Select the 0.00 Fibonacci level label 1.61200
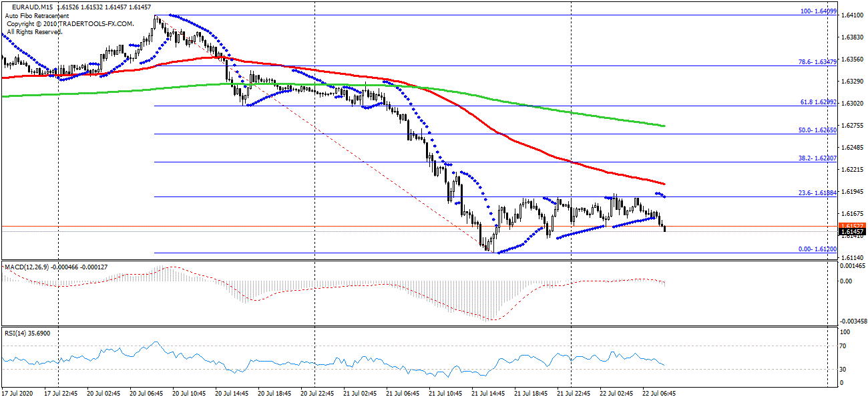 tap(818, 249)
